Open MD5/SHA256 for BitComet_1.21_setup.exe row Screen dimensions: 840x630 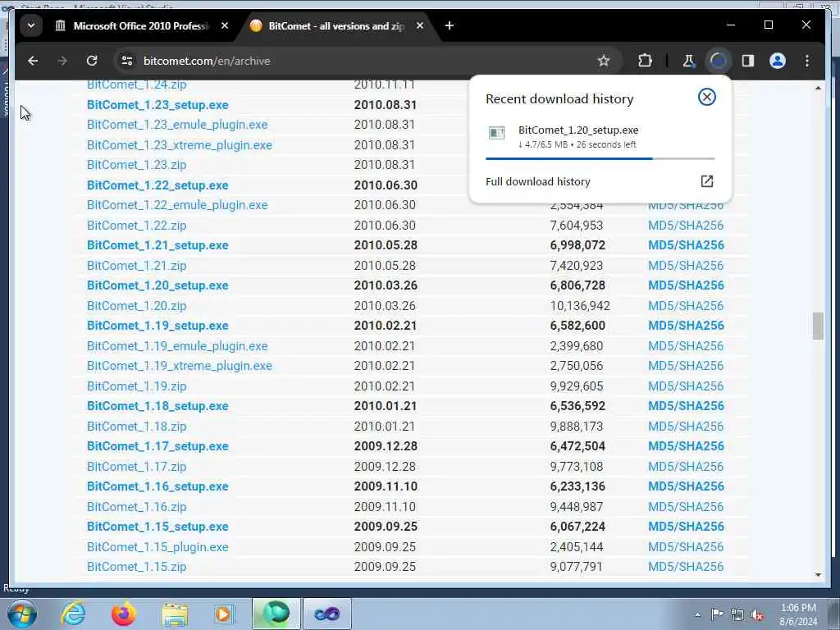click(x=686, y=245)
